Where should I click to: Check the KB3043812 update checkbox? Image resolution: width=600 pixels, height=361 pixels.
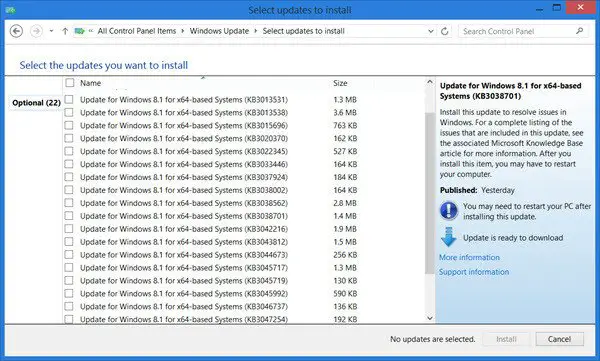click(x=69, y=242)
